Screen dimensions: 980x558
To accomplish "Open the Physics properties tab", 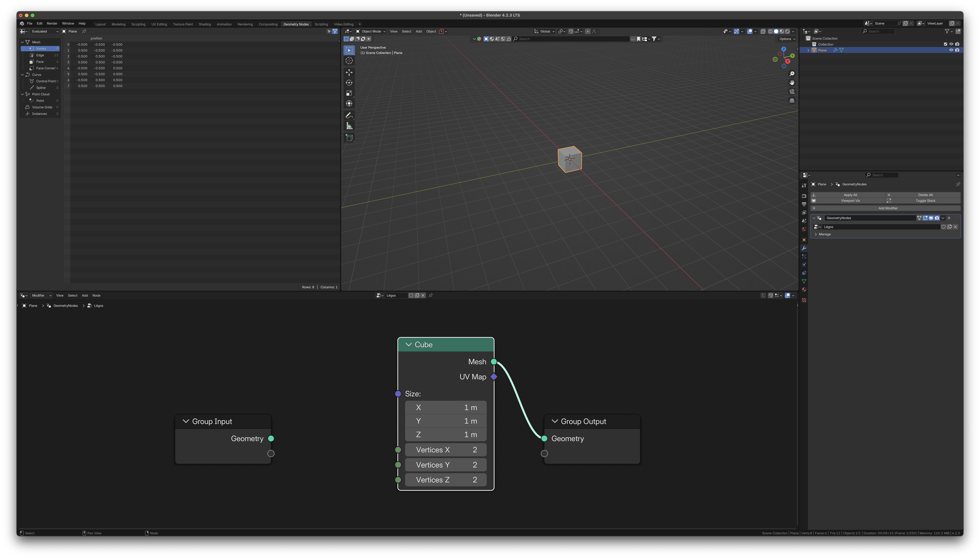I will coord(804,265).
